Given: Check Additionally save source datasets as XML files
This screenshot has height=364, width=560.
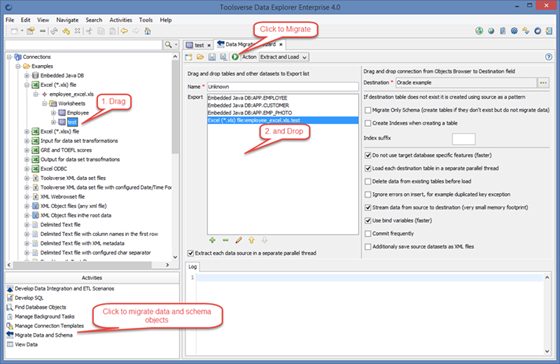Looking at the screenshot, I should pos(368,247).
